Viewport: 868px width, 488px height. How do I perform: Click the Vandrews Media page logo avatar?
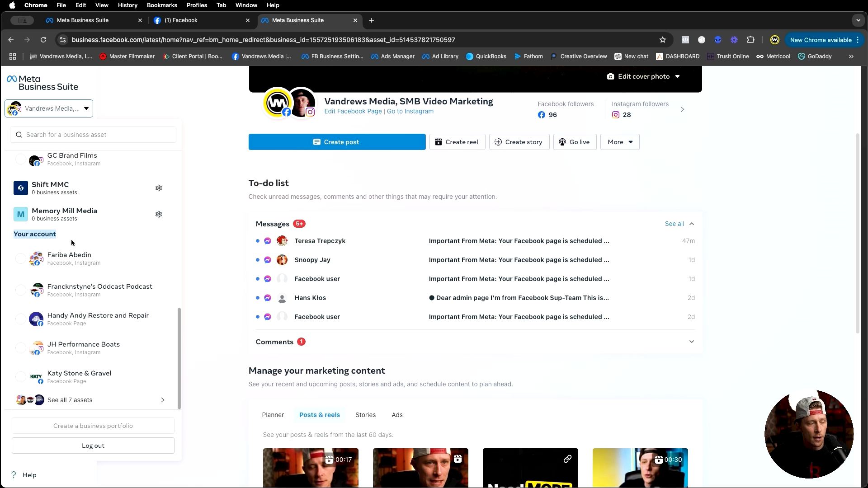pos(278,103)
